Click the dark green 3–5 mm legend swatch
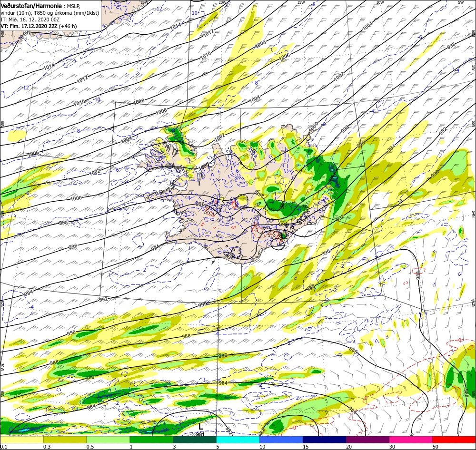 (195, 440)
